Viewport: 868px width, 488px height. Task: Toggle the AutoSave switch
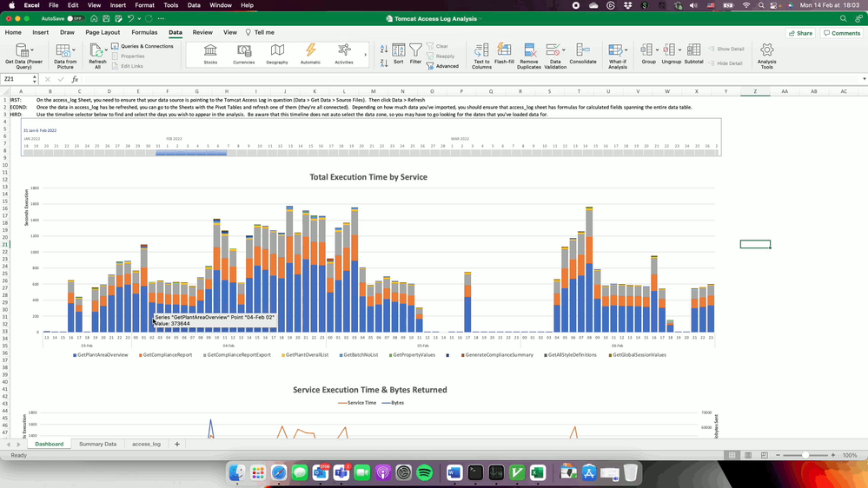[76, 18]
